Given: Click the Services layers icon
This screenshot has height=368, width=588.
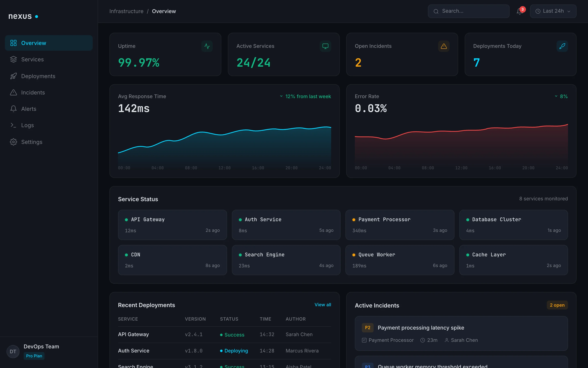Looking at the screenshot, I should click(x=13, y=59).
